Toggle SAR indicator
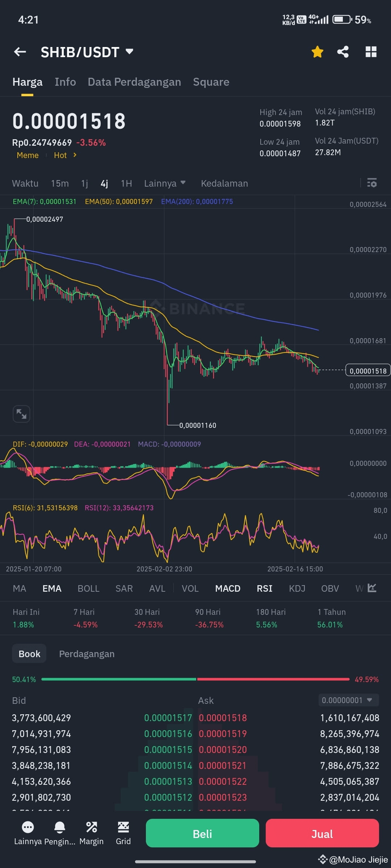The width and height of the screenshot is (391, 868). (124, 588)
